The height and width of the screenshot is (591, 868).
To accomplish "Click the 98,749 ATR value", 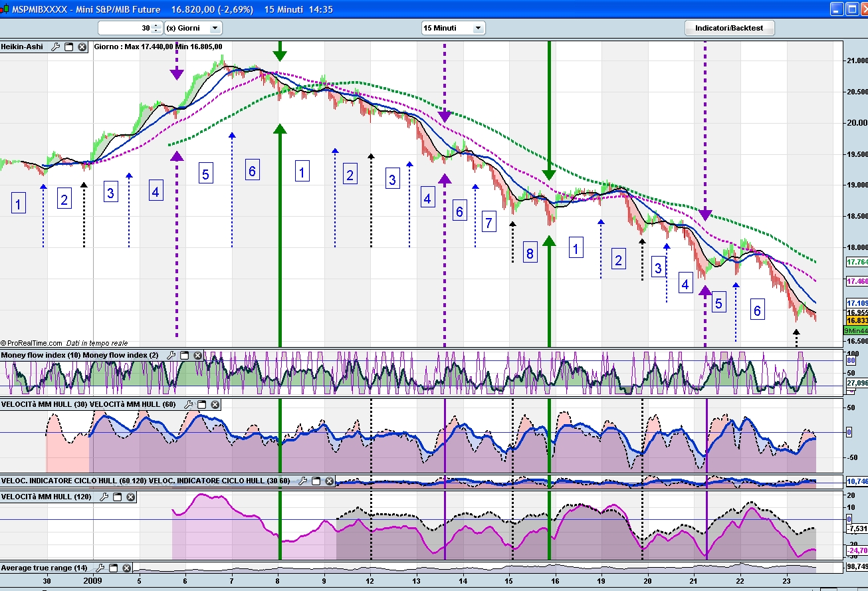I will [x=856, y=566].
